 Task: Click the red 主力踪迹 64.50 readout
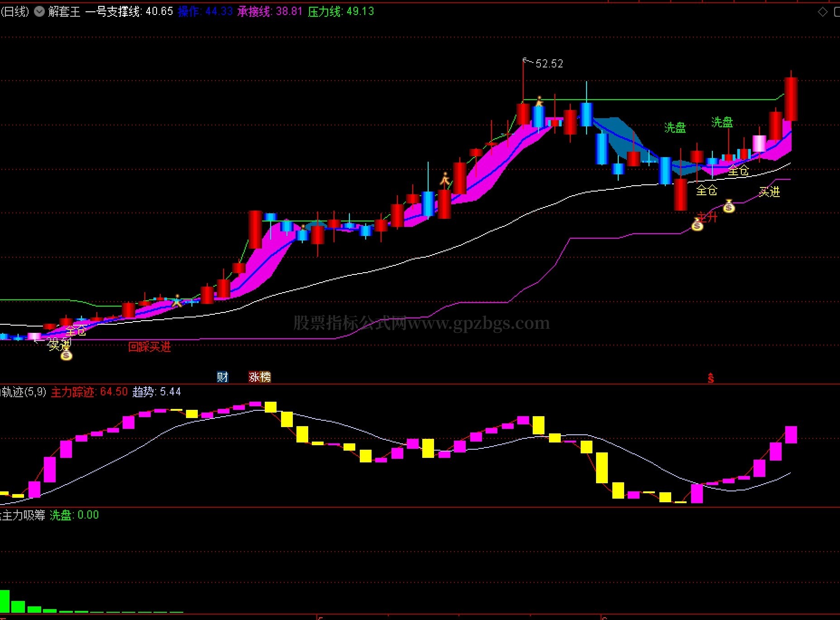point(89,392)
